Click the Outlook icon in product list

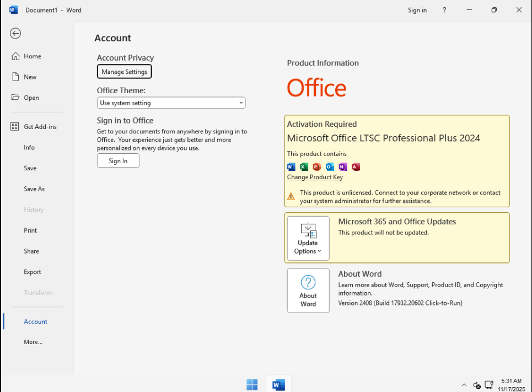[330, 167]
